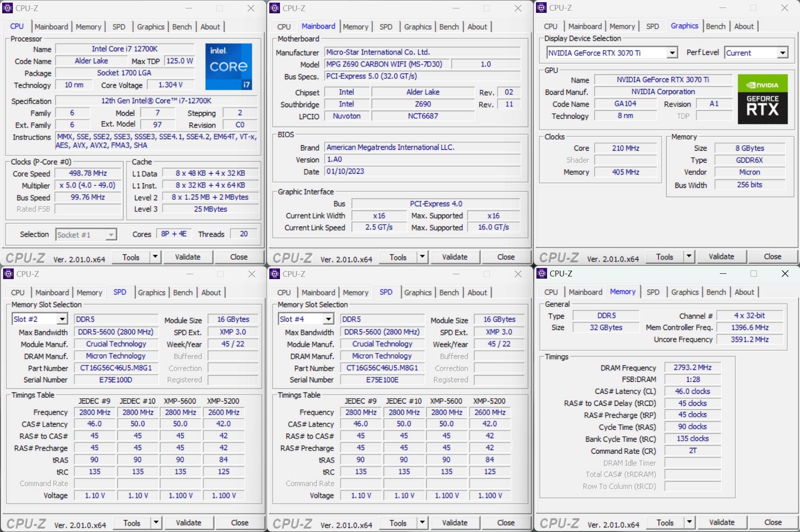Expand Tools arrow in the Graphics window
Screen dimensions: 800x532
pos(689,256)
